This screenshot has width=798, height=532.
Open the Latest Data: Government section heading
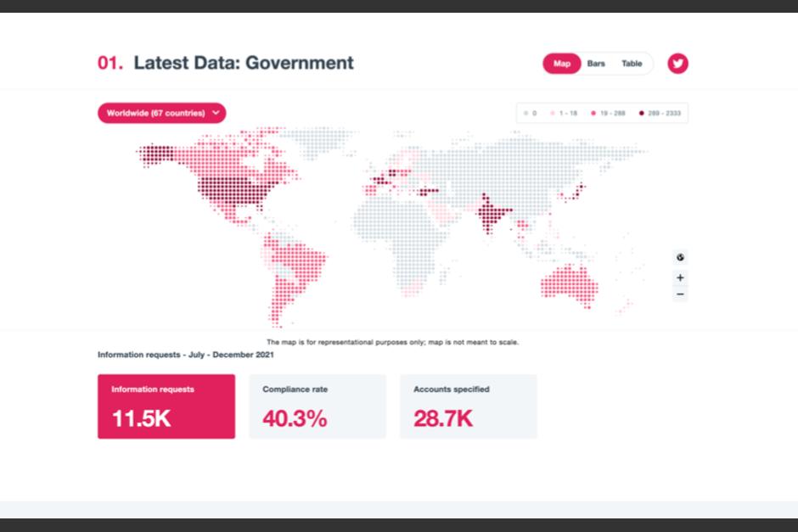[244, 63]
